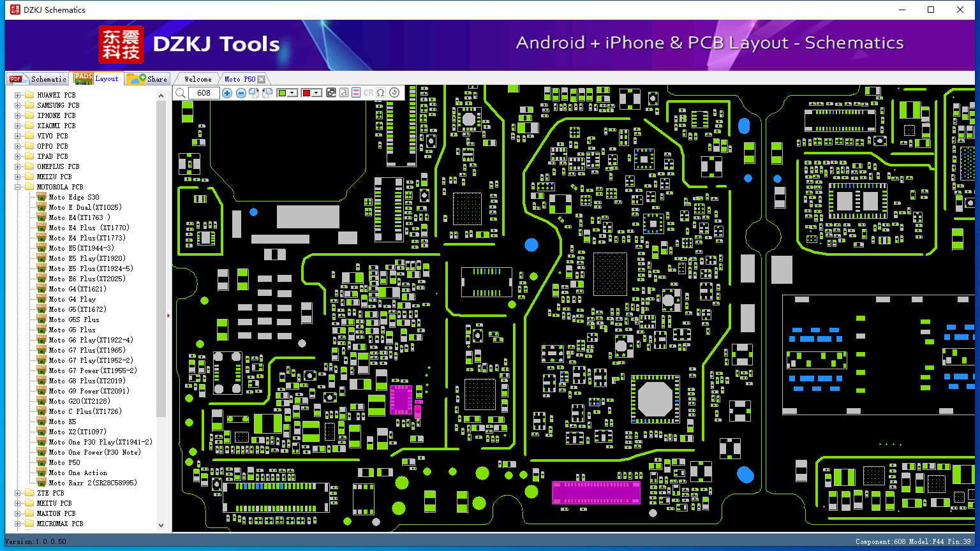This screenshot has height=551, width=980.
Task: Click the folder icon beside MOTOROLA PCB
Action: pos(29,187)
